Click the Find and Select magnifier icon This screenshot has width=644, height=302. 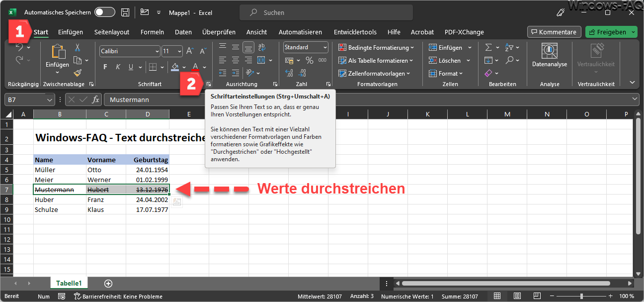pyautogui.click(x=509, y=60)
